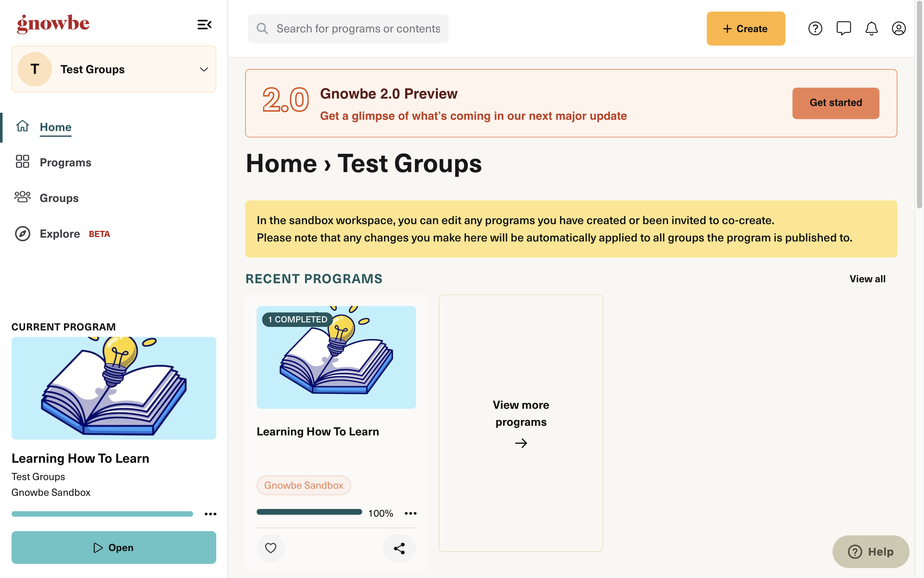The height and width of the screenshot is (578, 924).
Task: Open the chat messages icon
Action: tap(843, 28)
